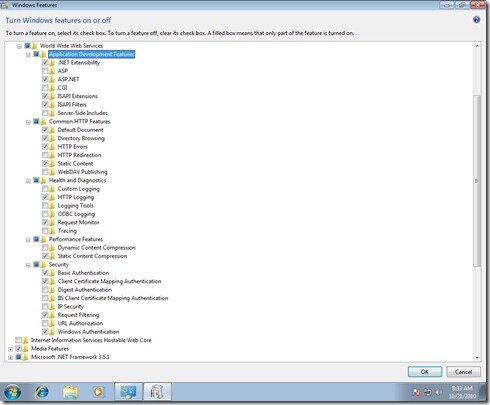Screen dimensions: 490x405
Task: Select IIS Client Certificate Mapping Authentication row
Action: 113,298
